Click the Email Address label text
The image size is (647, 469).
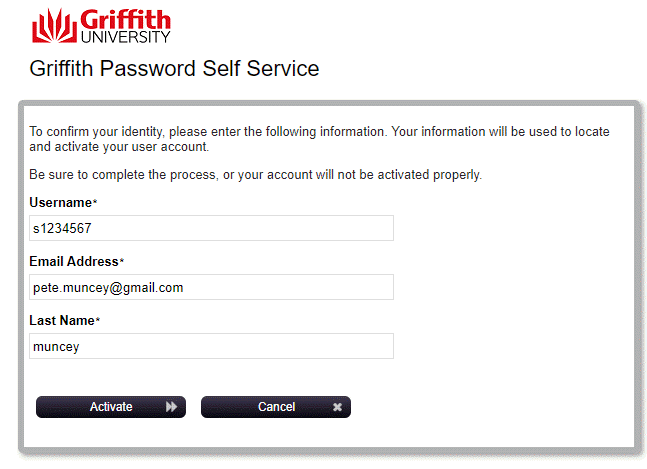73,262
